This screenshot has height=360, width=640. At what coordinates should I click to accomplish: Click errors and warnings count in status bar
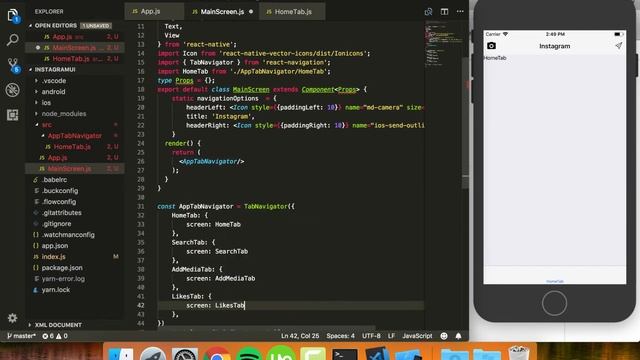click(55, 336)
